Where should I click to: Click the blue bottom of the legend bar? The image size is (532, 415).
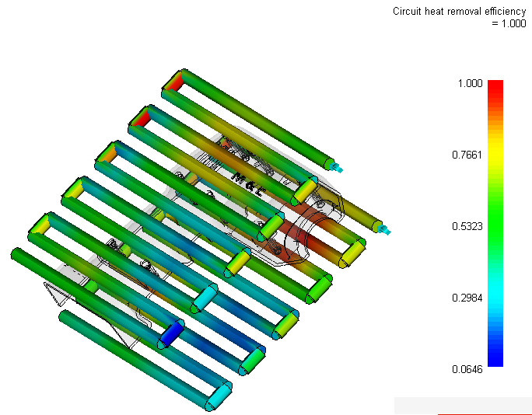tap(495, 359)
